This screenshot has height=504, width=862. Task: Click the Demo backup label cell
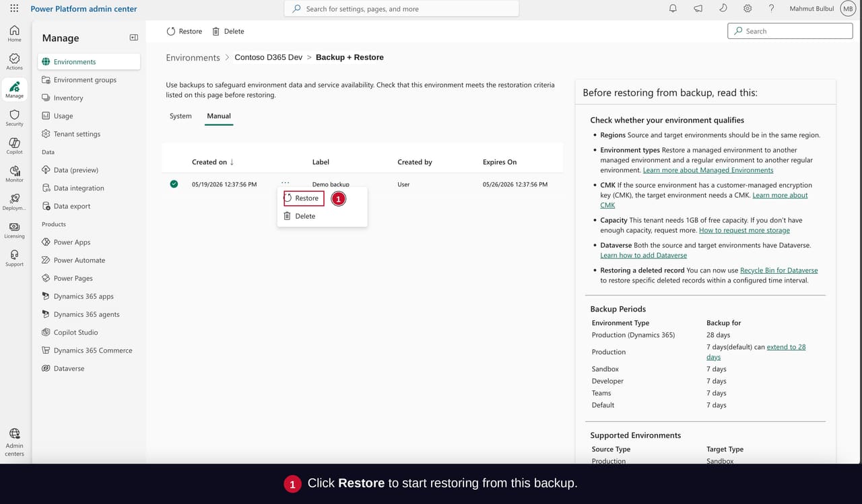pyautogui.click(x=331, y=184)
